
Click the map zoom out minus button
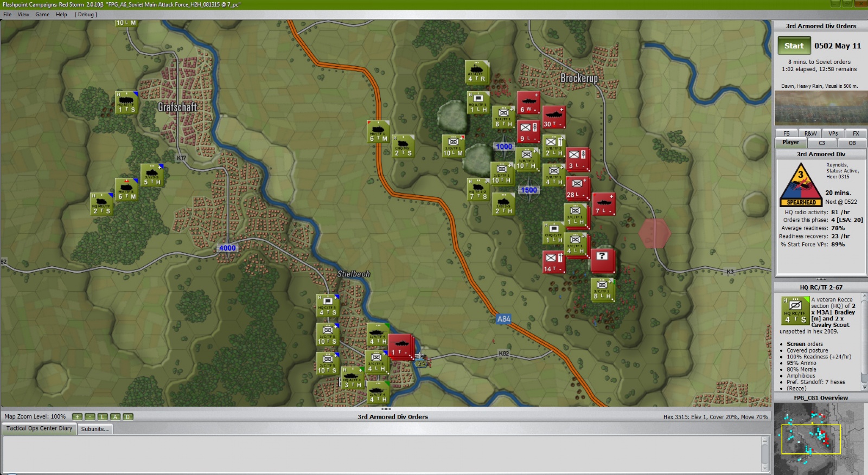point(90,417)
